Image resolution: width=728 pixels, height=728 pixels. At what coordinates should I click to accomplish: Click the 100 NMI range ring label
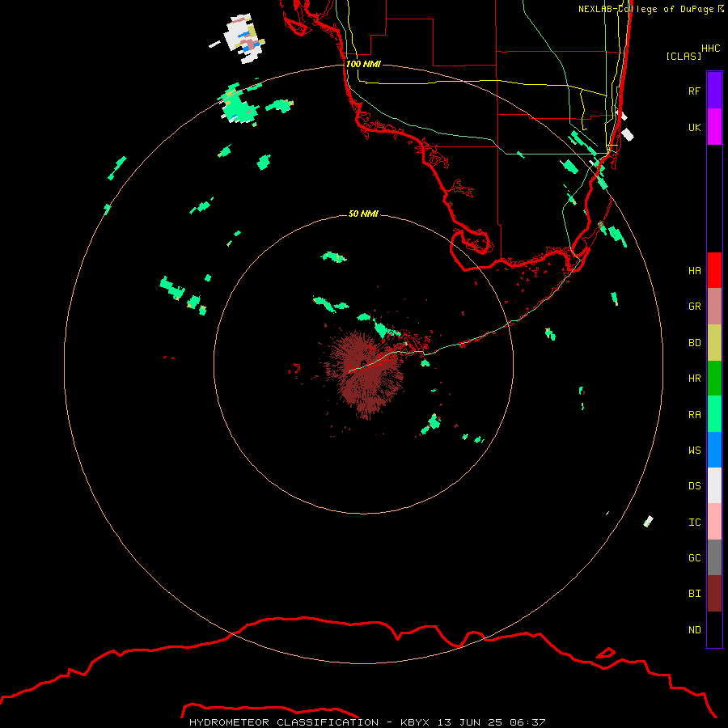363,64
